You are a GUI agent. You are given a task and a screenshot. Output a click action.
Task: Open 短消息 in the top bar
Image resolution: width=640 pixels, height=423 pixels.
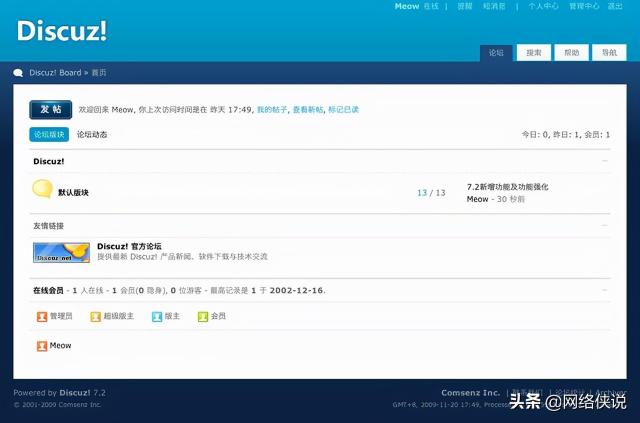(494, 6)
